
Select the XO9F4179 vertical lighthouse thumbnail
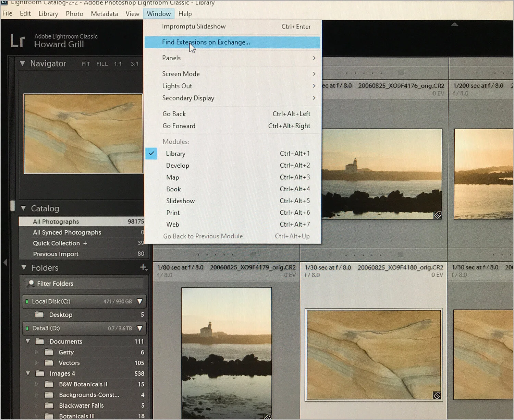(x=227, y=353)
